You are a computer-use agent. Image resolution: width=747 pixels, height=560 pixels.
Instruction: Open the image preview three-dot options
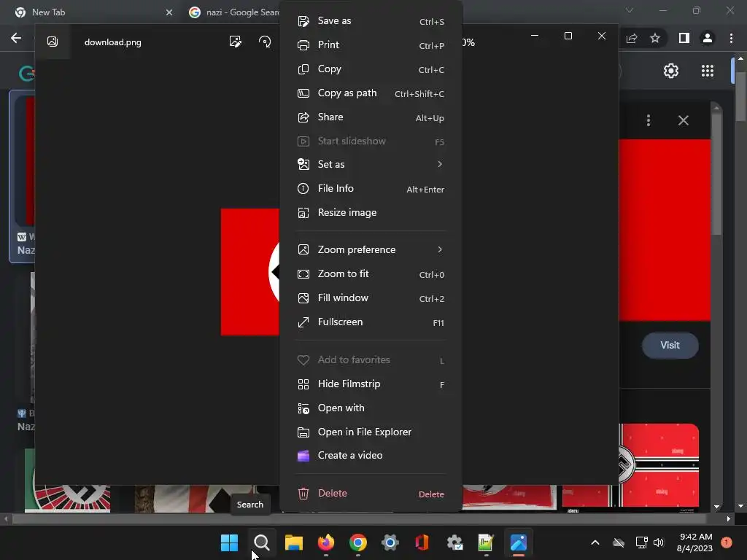coord(649,120)
